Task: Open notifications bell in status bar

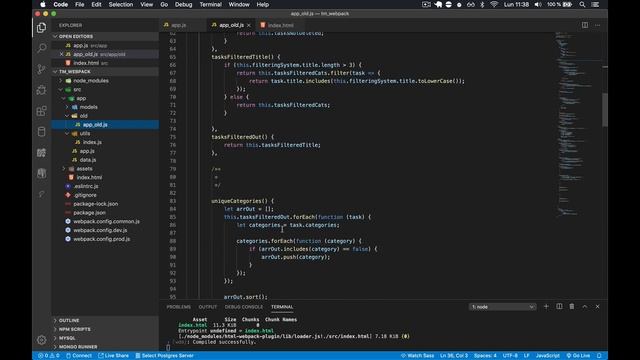Action: click(599, 356)
